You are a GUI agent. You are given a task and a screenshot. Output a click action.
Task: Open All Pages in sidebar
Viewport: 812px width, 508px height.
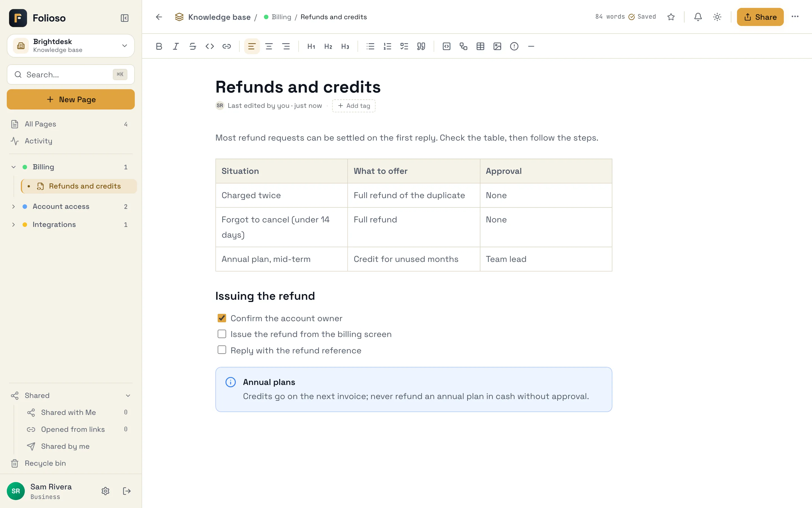[x=71, y=124]
